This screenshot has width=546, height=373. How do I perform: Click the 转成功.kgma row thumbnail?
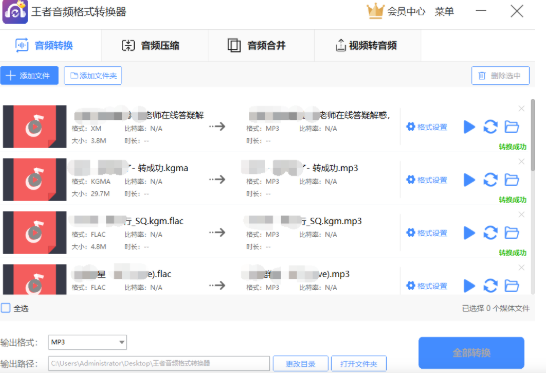tap(34, 179)
